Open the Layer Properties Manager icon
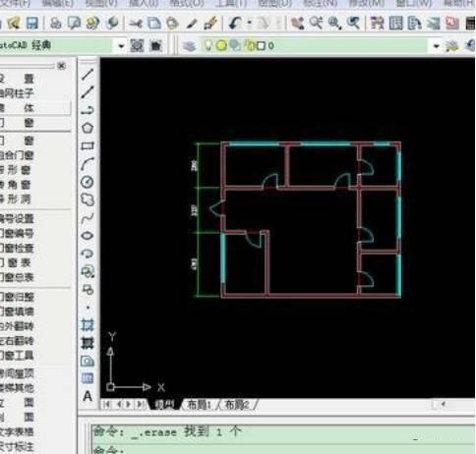This screenshot has height=454, width=476. (x=189, y=46)
